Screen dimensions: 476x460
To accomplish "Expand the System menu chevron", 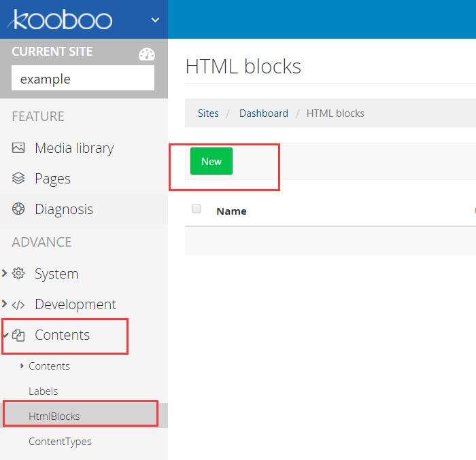I will tap(4, 273).
